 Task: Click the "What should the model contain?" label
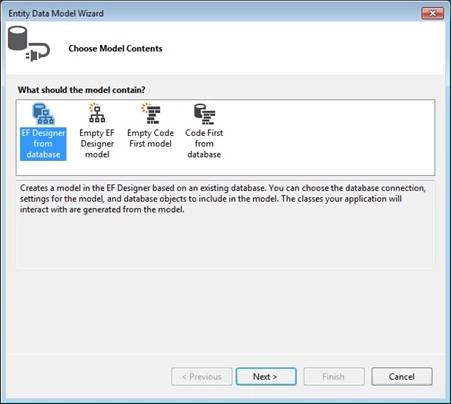pos(82,90)
